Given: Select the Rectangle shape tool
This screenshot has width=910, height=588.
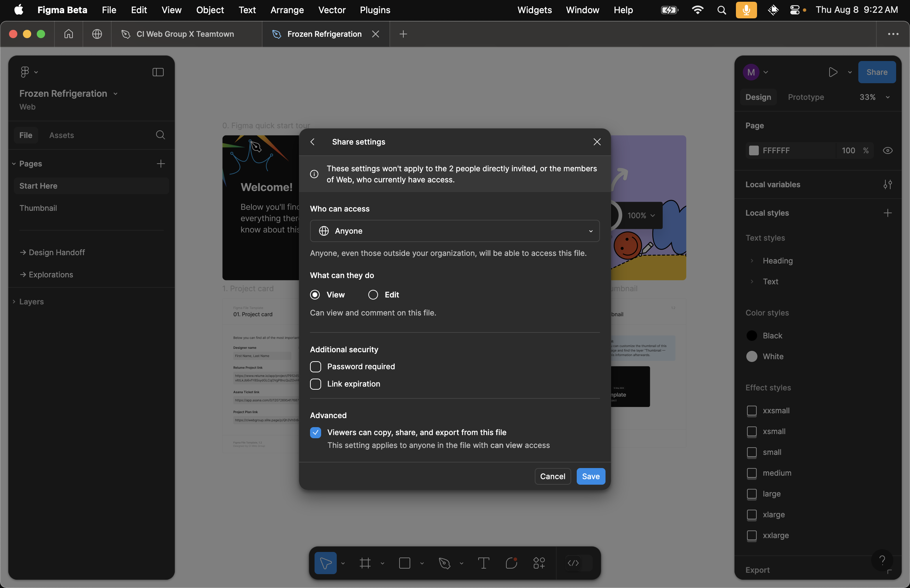Looking at the screenshot, I should pos(404,563).
